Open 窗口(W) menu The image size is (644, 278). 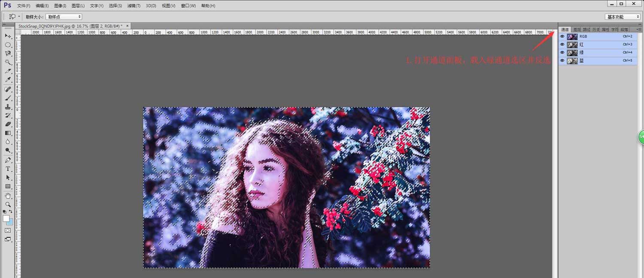pos(188,6)
